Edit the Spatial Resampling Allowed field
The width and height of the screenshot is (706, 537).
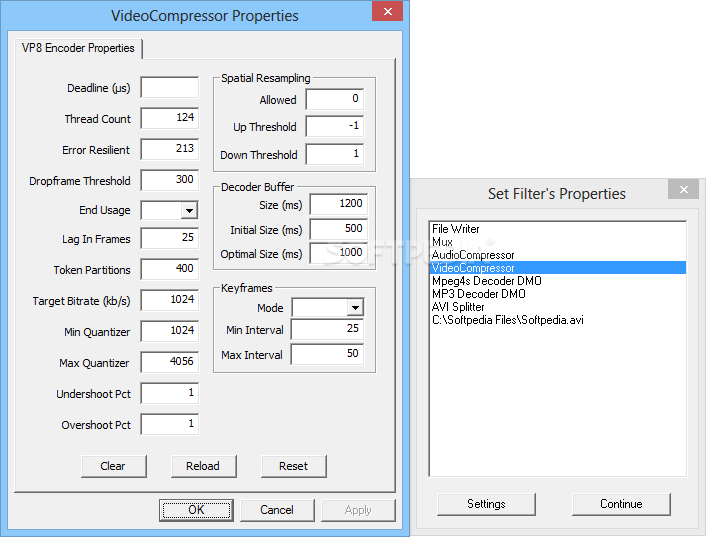pos(335,99)
